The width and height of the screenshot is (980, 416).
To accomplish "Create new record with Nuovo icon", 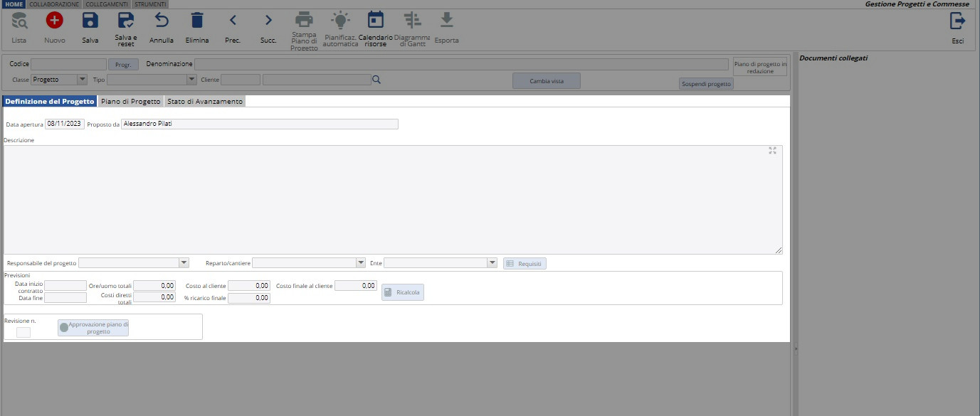I will click(54, 21).
